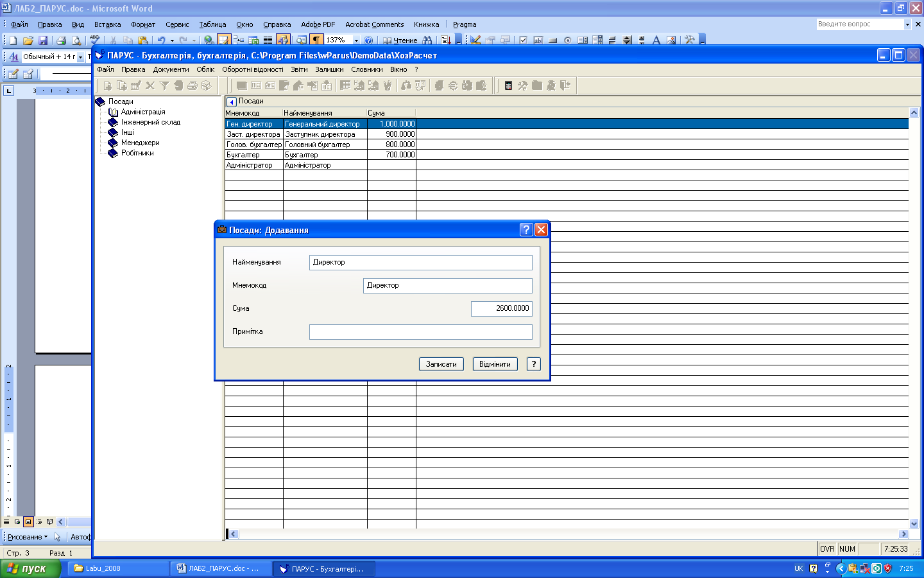
Task: Select Заст. директора table row
Action: pos(567,134)
